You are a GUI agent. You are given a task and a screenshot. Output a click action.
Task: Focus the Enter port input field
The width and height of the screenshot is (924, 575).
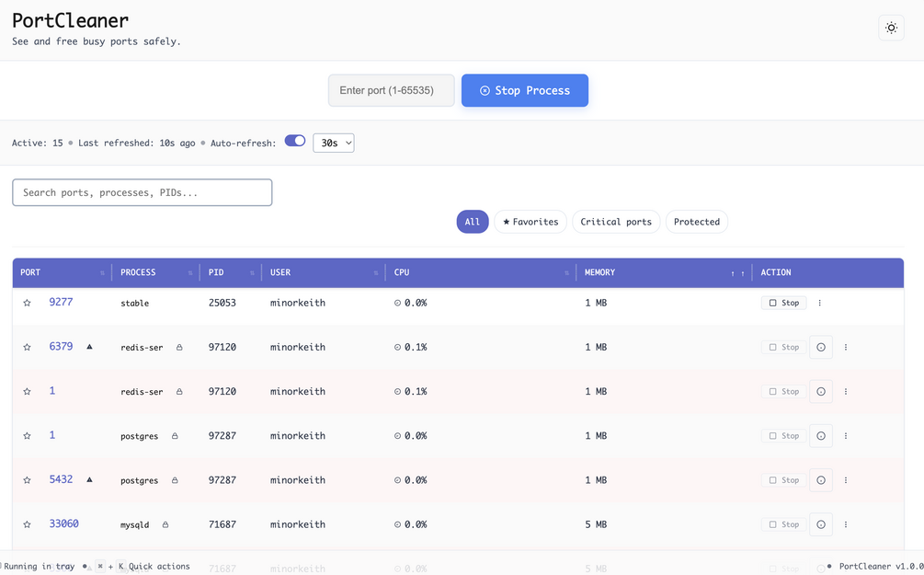[392, 90]
